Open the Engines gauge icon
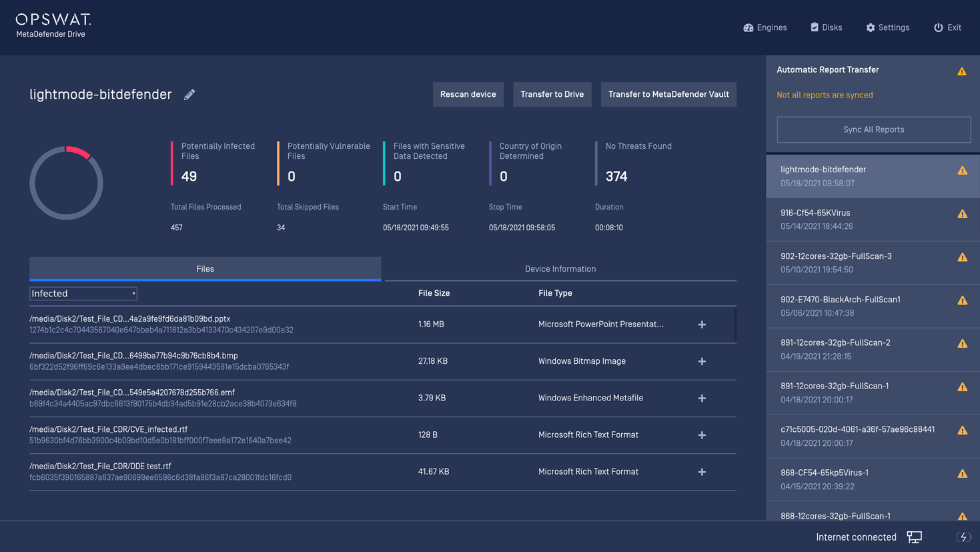980x552 pixels. 749,27
